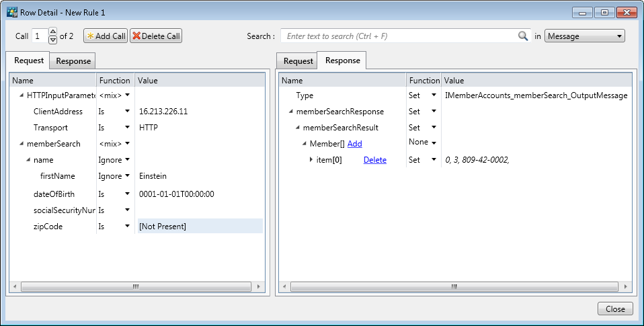Collapse the memberSearch tree node
644x326 pixels.
tap(22, 144)
